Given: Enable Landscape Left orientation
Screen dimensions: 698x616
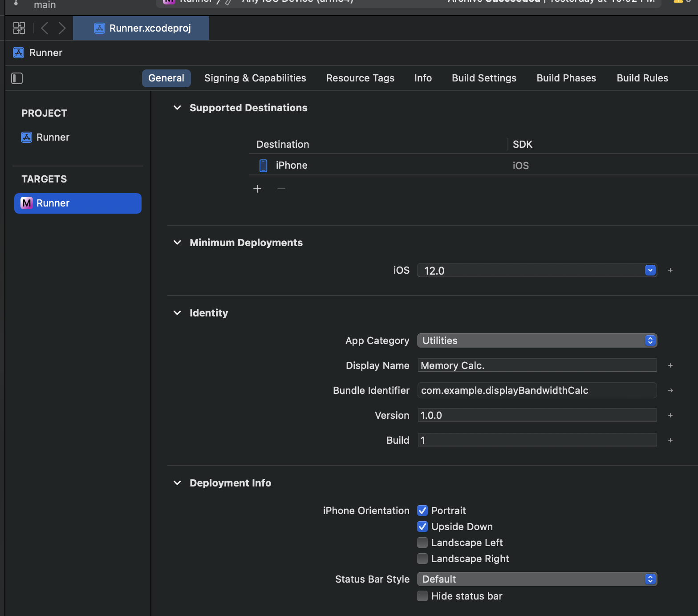Looking at the screenshot, I should (x=422, y=543).
